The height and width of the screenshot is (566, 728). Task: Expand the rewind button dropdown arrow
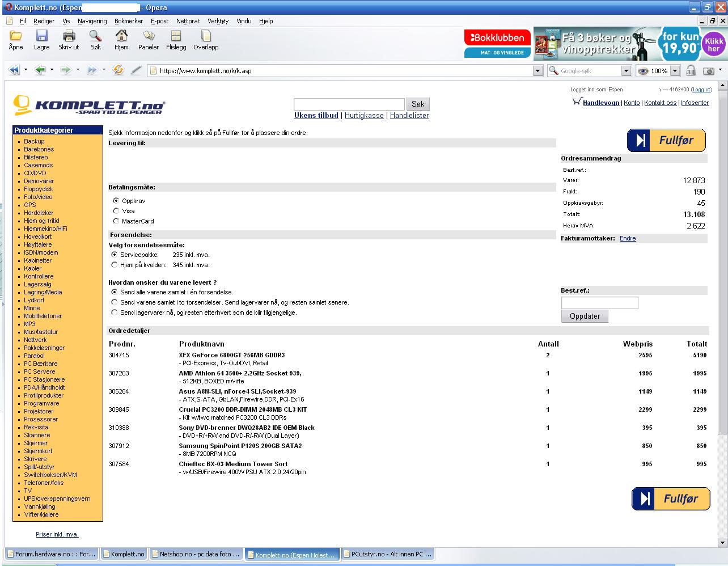26,70
